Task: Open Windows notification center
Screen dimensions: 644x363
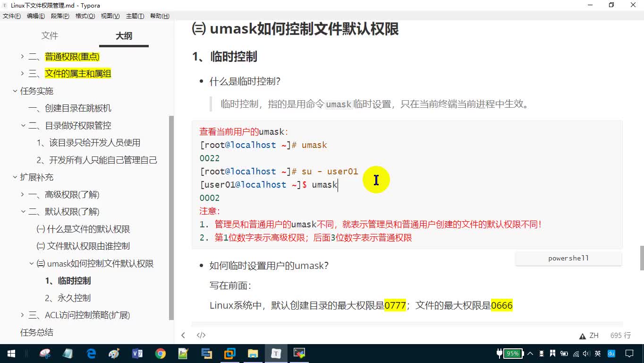Action: tap(629, 354)
